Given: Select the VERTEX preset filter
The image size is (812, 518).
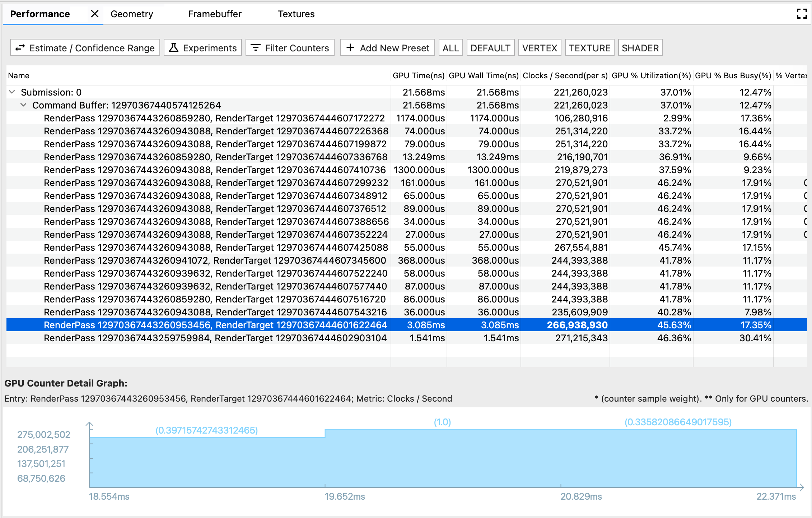Looking at the screenshot, I should coord(539,48).
